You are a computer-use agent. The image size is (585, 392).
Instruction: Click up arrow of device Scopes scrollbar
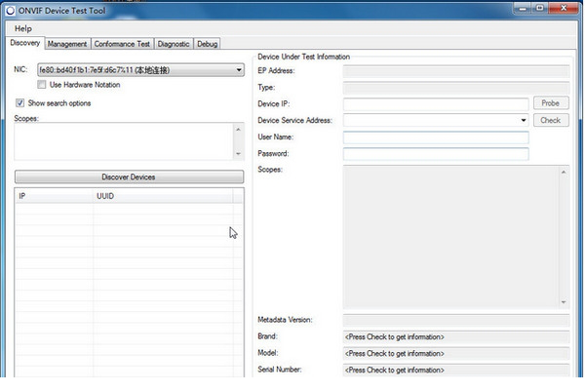(564, 172)
